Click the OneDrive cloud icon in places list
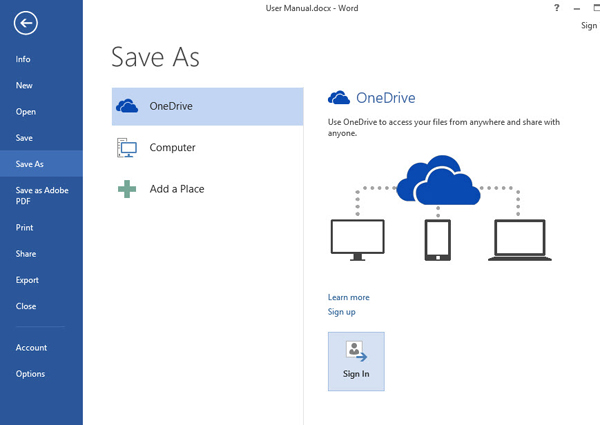600x425 pixels. (x=127, y=106)
